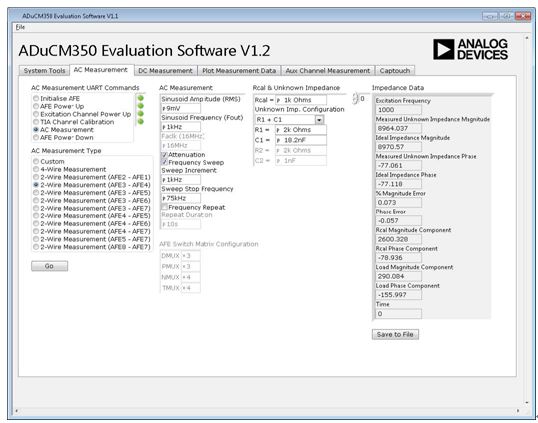The width and height of the screenshot is (538, 423).
Task: Switch to the System Tools tab
Action: pyautogui.click(x=44, y=71)
